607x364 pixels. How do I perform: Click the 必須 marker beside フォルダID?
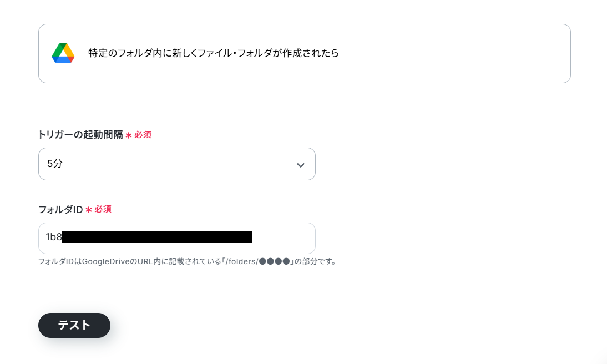[x=103, y=209]
